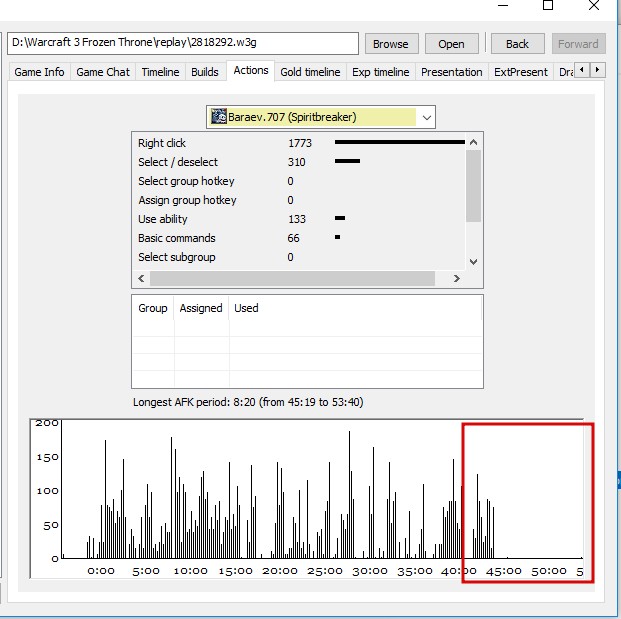
Task: Click the vertical scrollbar thumb of actions list
Action: (473, 186)
